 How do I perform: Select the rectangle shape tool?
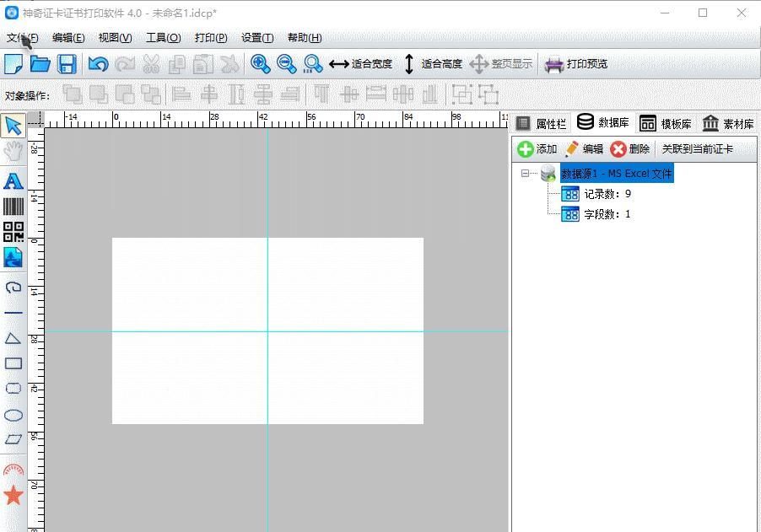pyautogui.click(x=13, y=363)
